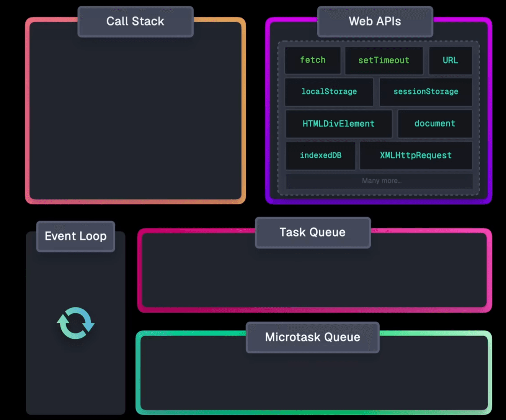This screenshot has height=420, width=506.
Task: Click inside the empty Call Stack panel
Action: 136,118
